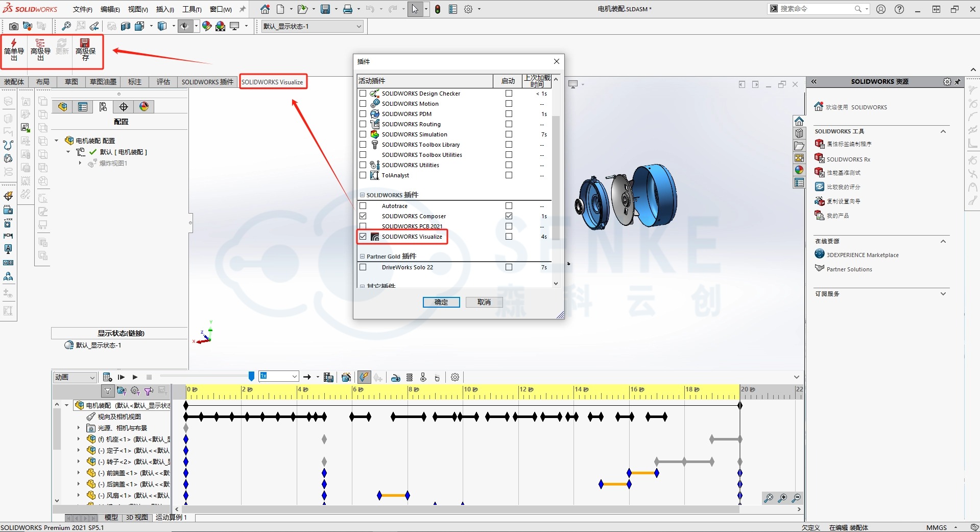Enable SOLIDWORKS Routing add-in checkbox
The width and height of the screenshot is (980, 532).
pos(363,124)
